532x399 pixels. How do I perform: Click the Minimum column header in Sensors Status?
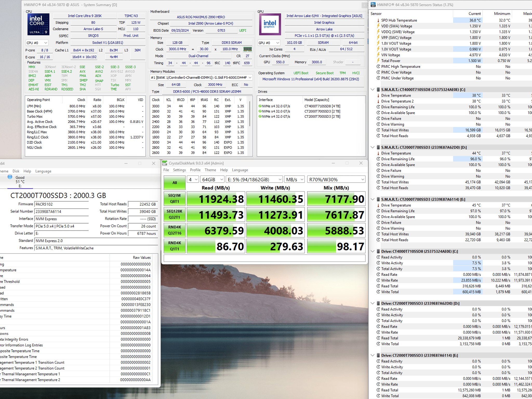pos(497,14)
